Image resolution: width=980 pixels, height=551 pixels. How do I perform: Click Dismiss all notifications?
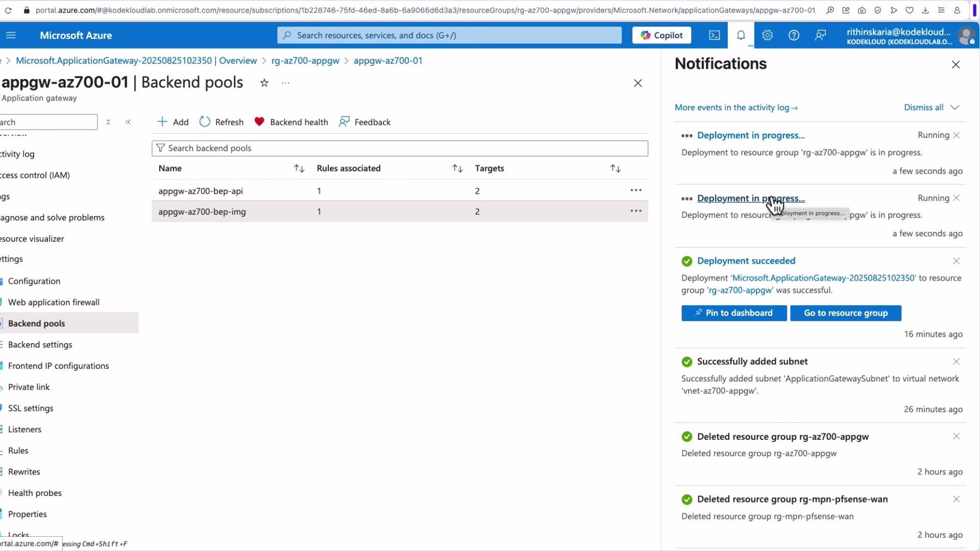[x=923, y=107]
